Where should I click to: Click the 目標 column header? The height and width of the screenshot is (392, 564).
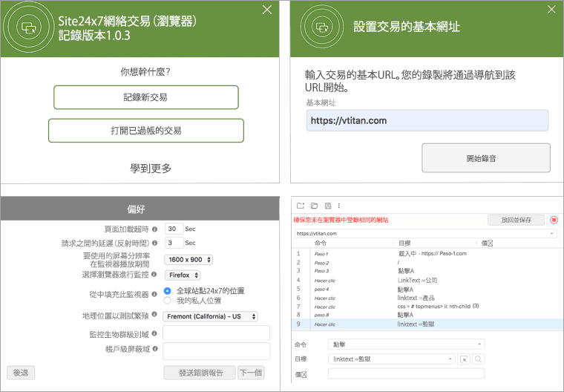(404, 243)
